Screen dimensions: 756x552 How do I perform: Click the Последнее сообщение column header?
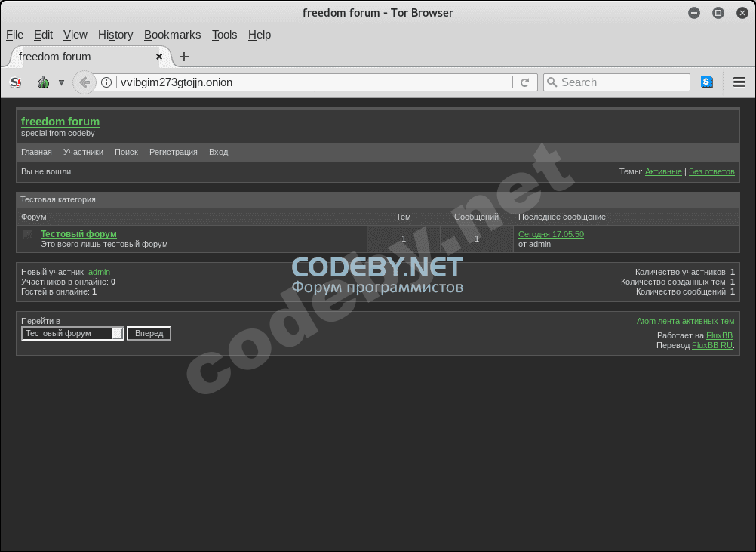[x=561, y=217]
